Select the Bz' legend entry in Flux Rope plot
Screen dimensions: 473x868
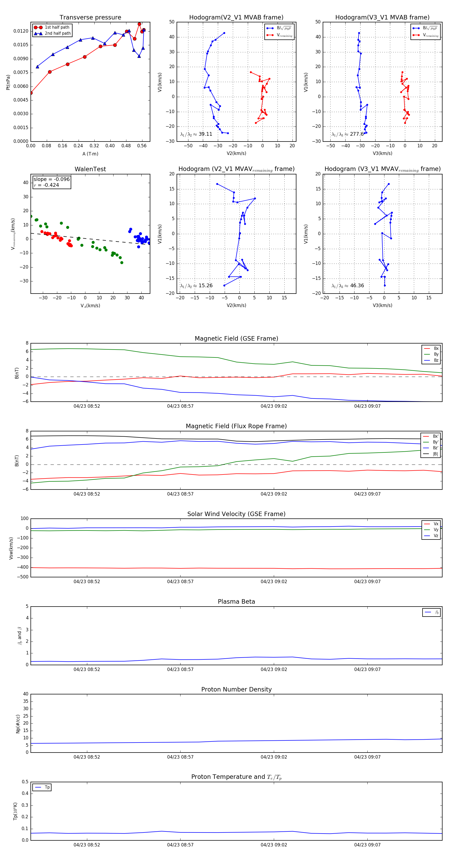pyautogui.click(x=431, y=448)
